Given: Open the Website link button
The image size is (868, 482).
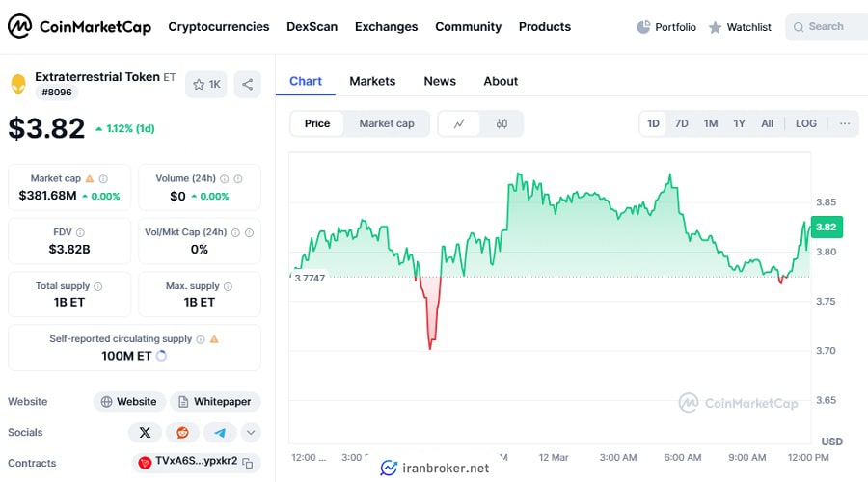Looking at the screenshot, I should coord(129,402).
